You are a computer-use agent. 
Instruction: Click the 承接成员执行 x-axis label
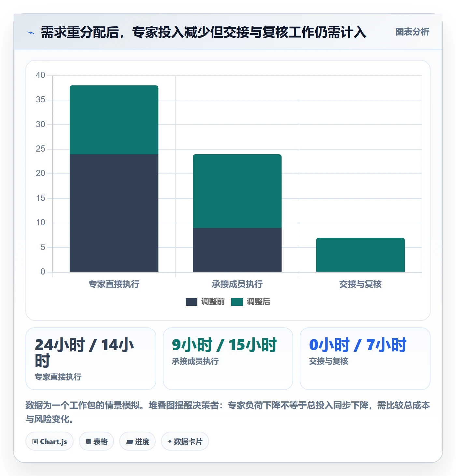[x=237, y=284]
